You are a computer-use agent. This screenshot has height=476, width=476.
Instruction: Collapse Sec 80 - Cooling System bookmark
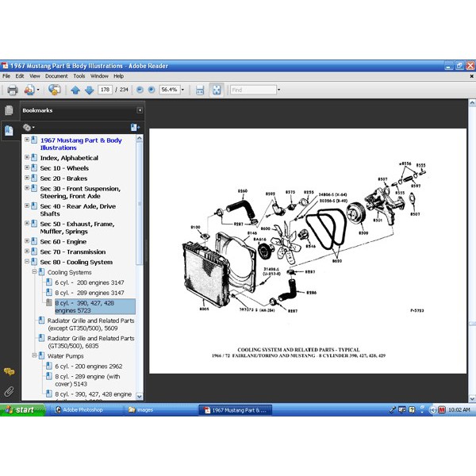27,261
